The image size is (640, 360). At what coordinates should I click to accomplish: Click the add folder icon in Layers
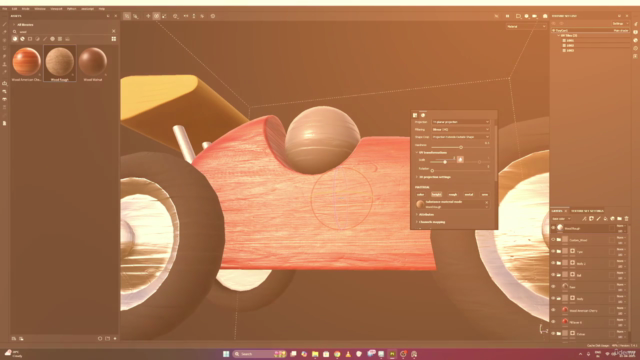(x=619, y=219)
